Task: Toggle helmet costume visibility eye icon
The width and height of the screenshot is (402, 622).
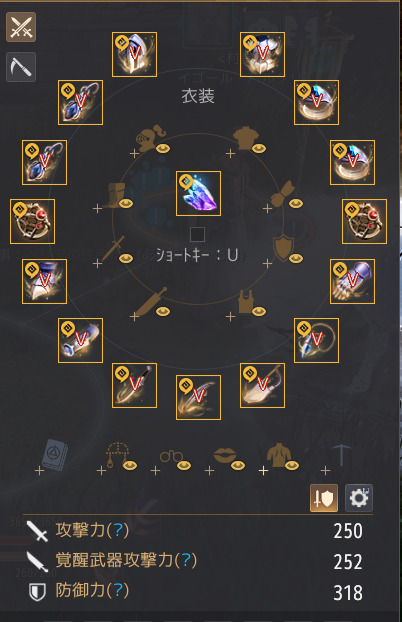Action: click(163, 148)
